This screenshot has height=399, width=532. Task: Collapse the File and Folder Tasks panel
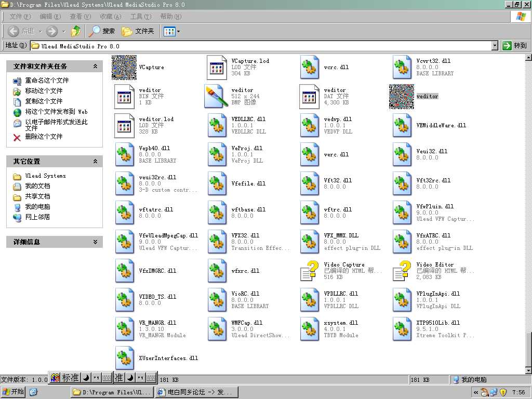95,66
